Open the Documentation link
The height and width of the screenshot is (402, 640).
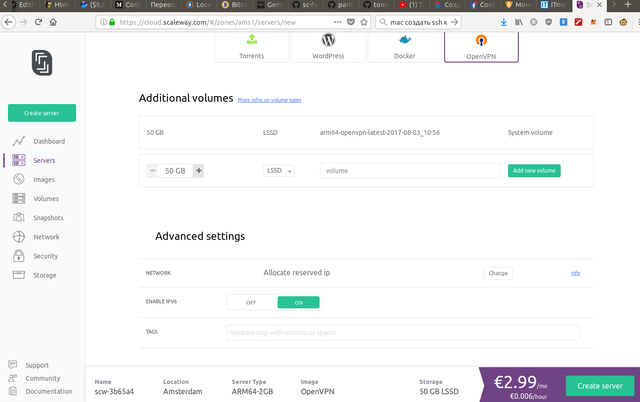point(49,391)
